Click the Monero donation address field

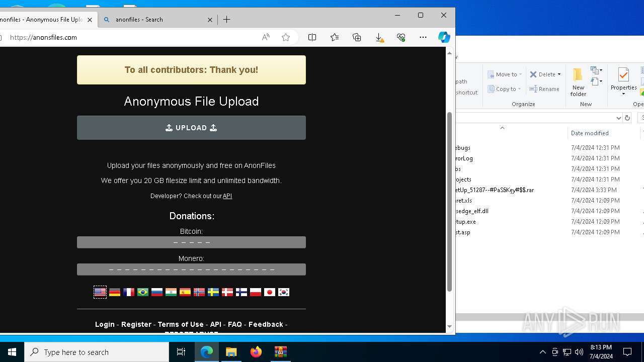[x=191, y=269]
